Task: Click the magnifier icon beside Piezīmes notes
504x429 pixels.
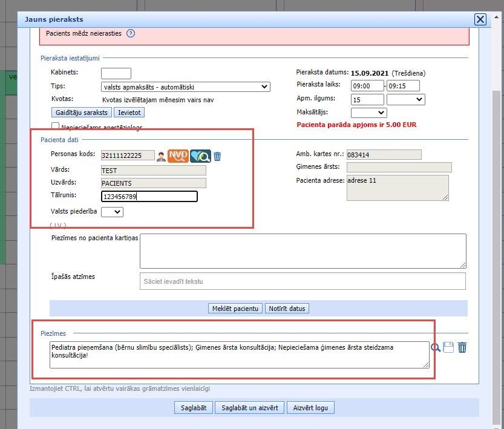Action: coord(436,347)
